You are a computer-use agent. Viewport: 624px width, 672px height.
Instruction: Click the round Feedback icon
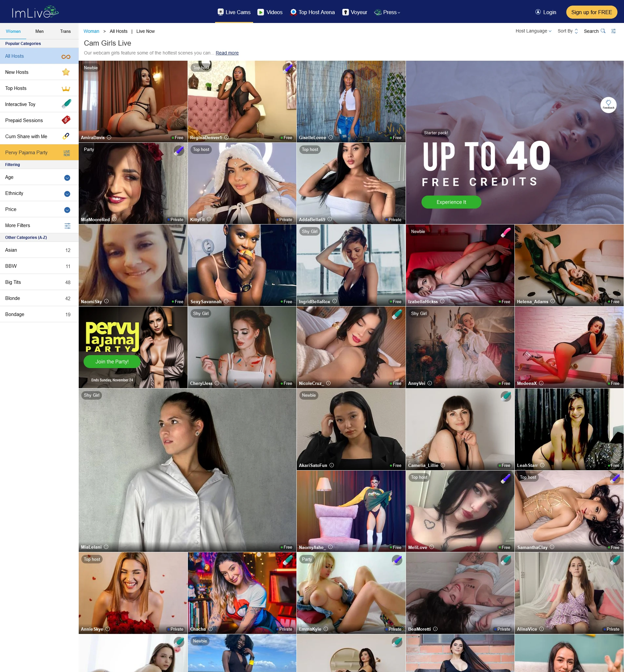click(609, 105)
